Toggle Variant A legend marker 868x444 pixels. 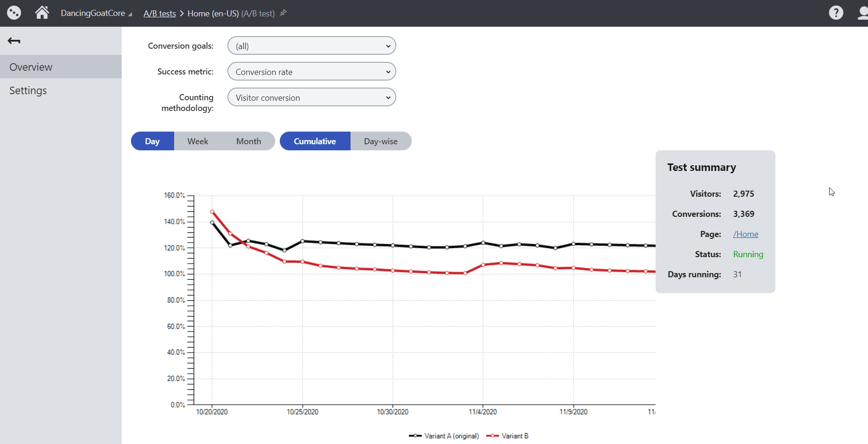pos(415,436)
